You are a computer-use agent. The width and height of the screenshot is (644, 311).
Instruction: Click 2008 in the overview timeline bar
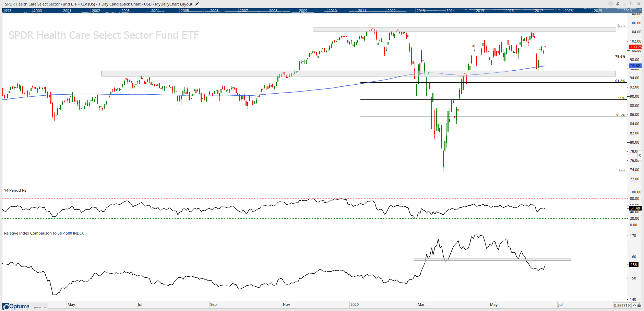[x=273, y=11]
